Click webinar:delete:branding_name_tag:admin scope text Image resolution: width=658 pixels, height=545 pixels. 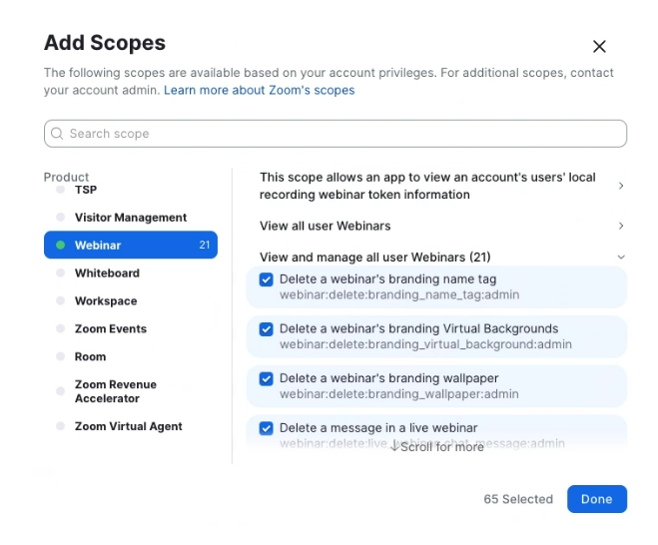click(400, 295)
